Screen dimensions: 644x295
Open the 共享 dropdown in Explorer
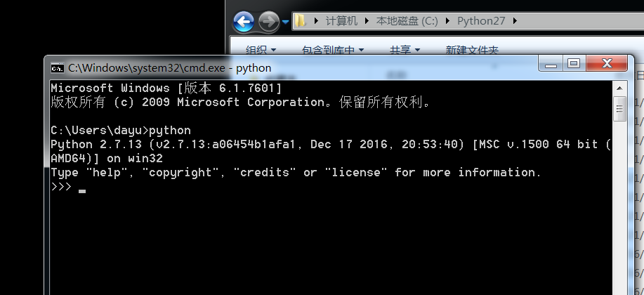click(x=405, y=50)
